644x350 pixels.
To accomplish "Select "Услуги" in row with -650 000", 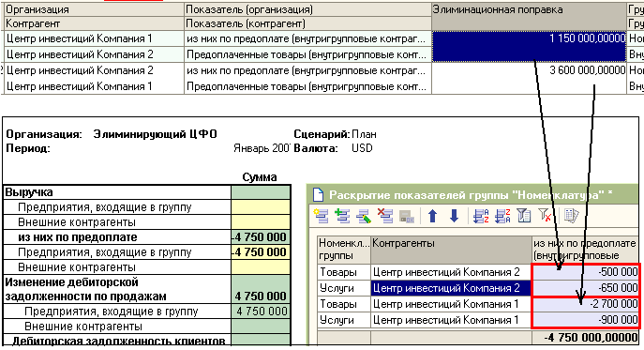I will click(343, 288).
